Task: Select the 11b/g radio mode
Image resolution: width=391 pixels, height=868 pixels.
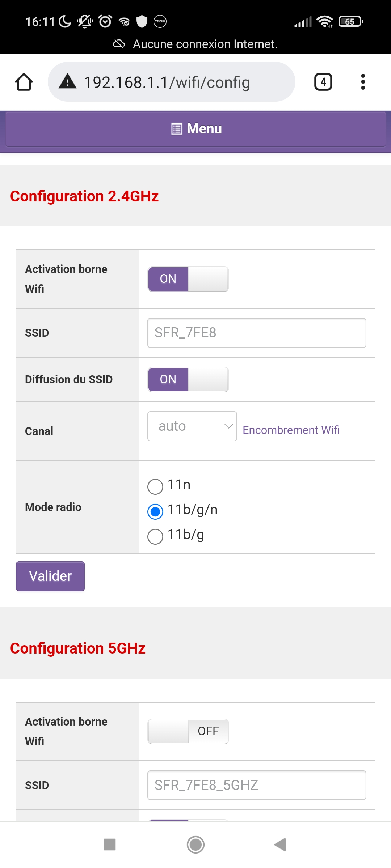Action: point(155,536)
